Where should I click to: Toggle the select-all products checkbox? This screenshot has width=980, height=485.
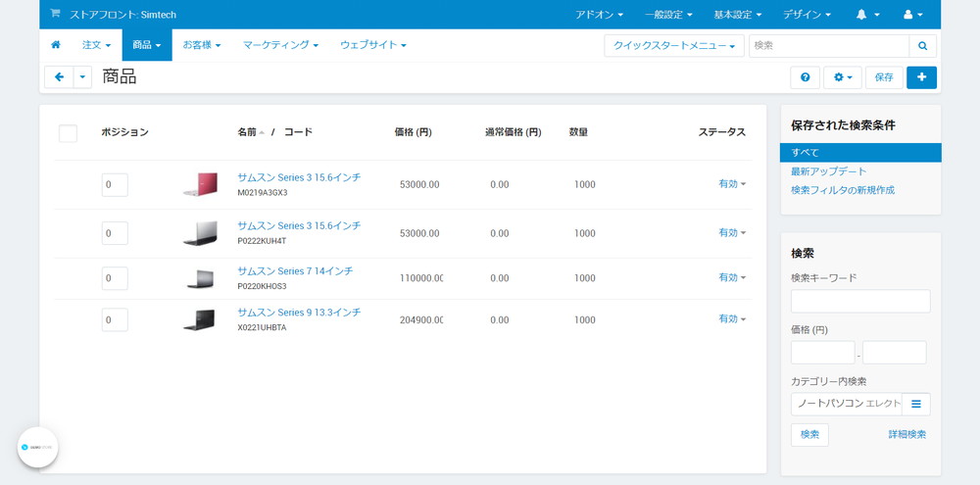point(69,133)
